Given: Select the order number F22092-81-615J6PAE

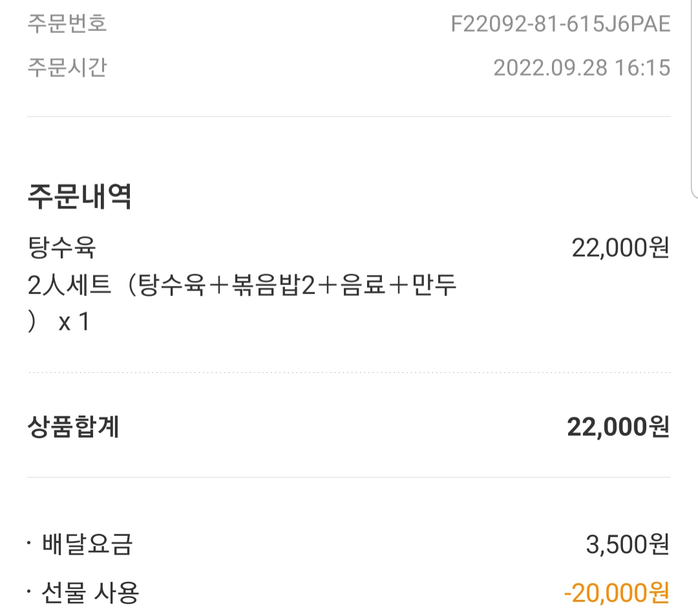Looking at the screenshot, I should point(560,24).
